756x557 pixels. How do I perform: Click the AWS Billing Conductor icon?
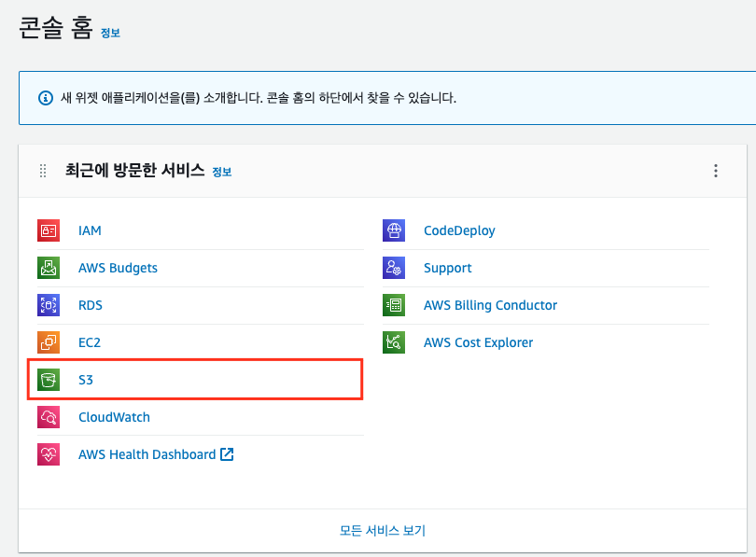pyautogui.click(x=394, y=305)
